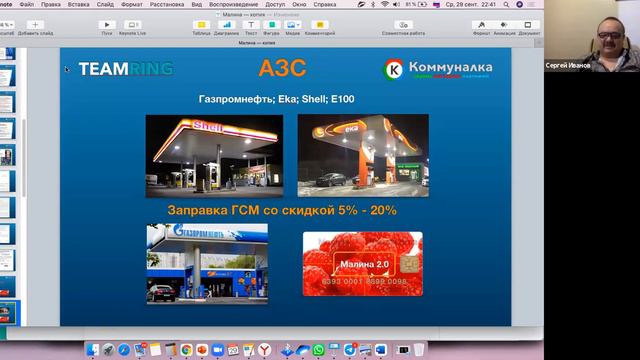Click the battery status indicator
The width and height of the screenshot is (640, 360).
pyautogui.click(x=416, y=4)
